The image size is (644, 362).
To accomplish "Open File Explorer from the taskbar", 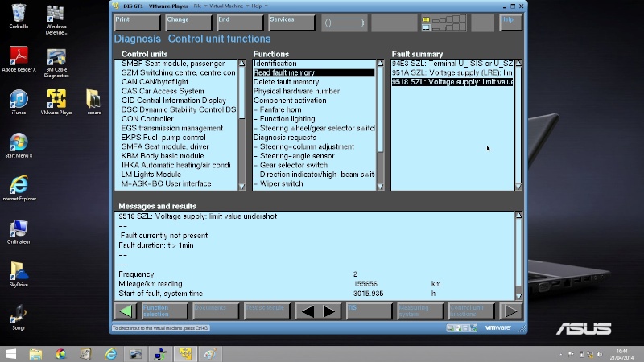I will pyautogui.click(x=35, y=354).
